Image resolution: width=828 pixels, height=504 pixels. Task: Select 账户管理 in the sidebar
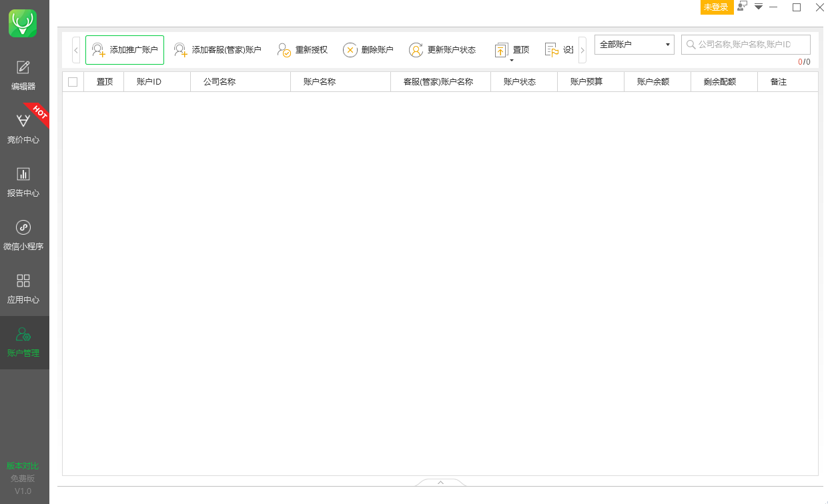pyautogui.click(x=23, y=342)
